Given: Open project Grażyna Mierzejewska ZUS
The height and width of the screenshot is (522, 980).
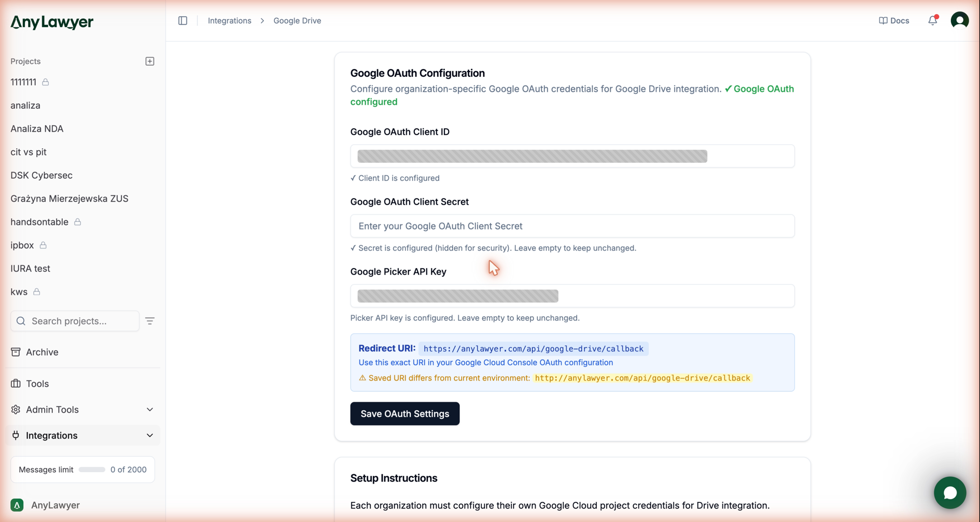Looking at the screenshot, I should click(x=69, y=199).
